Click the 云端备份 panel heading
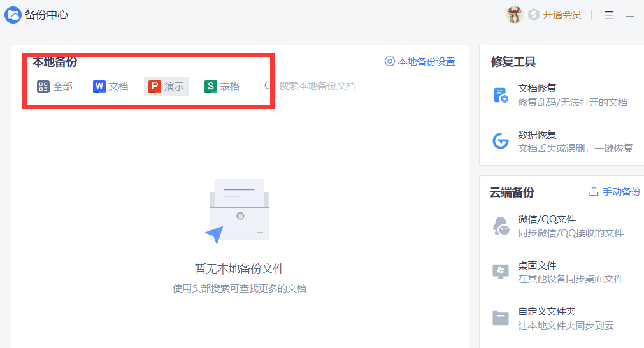Viewport: 644px width, 348px height. coord(512,192)
